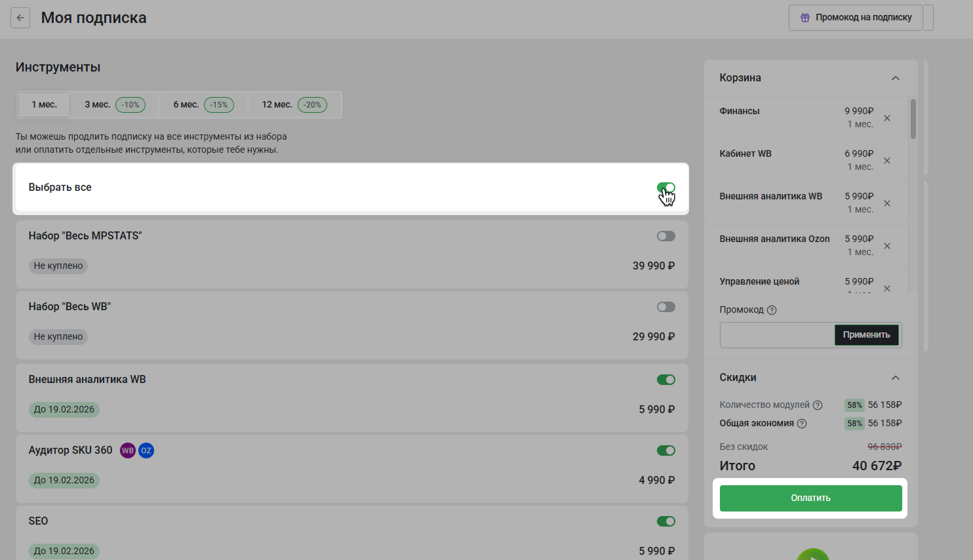Remove Внешняя аналитика Ozon from the cart
The height and width of the screenshot is (560, 973).
[x=887, y=246]
